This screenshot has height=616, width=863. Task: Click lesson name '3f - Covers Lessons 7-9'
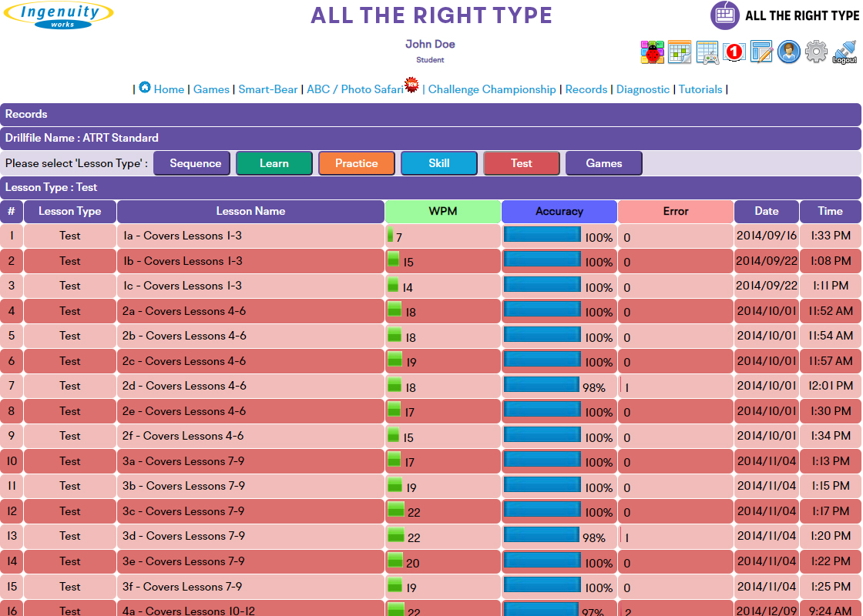182,586
